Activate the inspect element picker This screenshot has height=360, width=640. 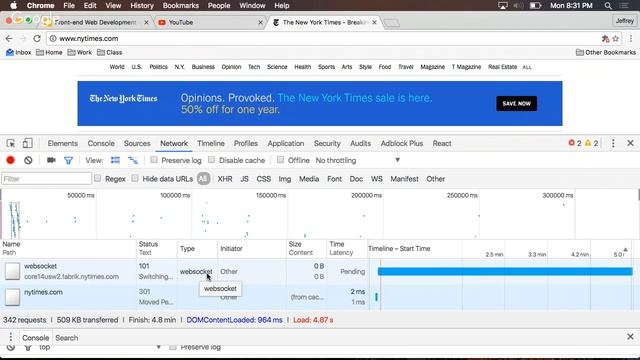tap(11, 143)
